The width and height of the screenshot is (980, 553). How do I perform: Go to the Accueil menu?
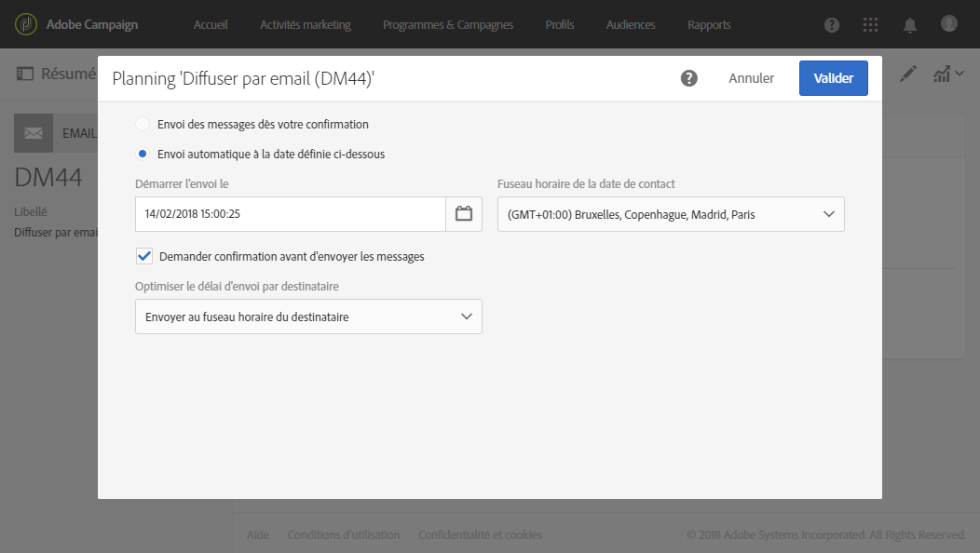pyautogui.click(x=211, y=24)
